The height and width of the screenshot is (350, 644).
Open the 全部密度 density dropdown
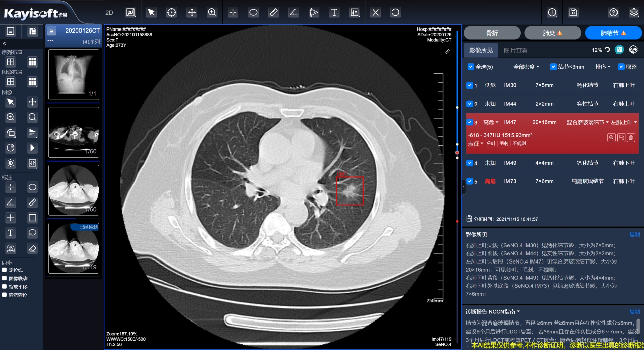(526, 67)
